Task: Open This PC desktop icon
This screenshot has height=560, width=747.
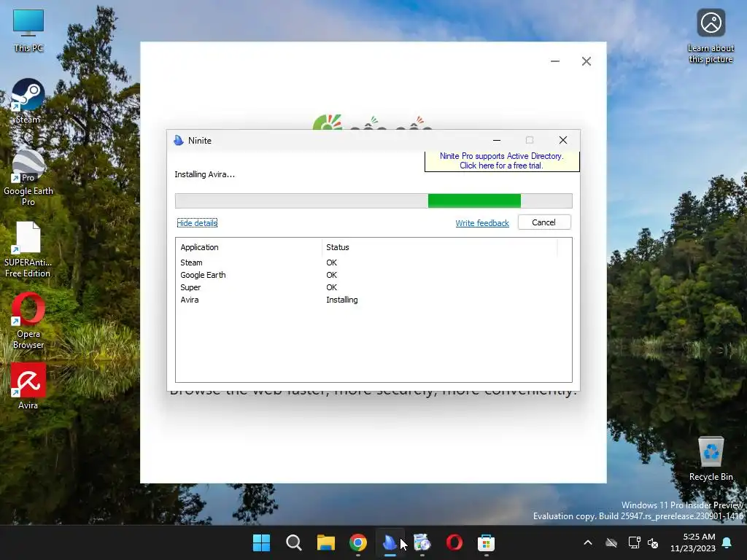Action: tap(28, 31)
